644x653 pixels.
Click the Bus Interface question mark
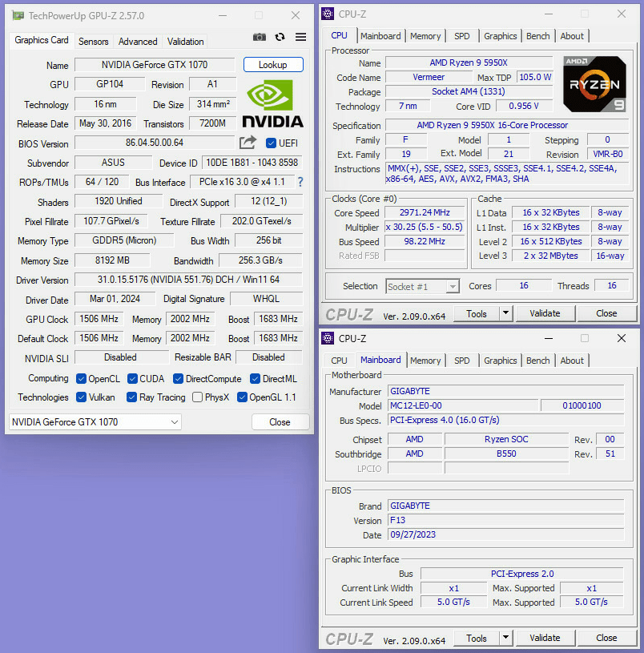[x=300, y=182]
